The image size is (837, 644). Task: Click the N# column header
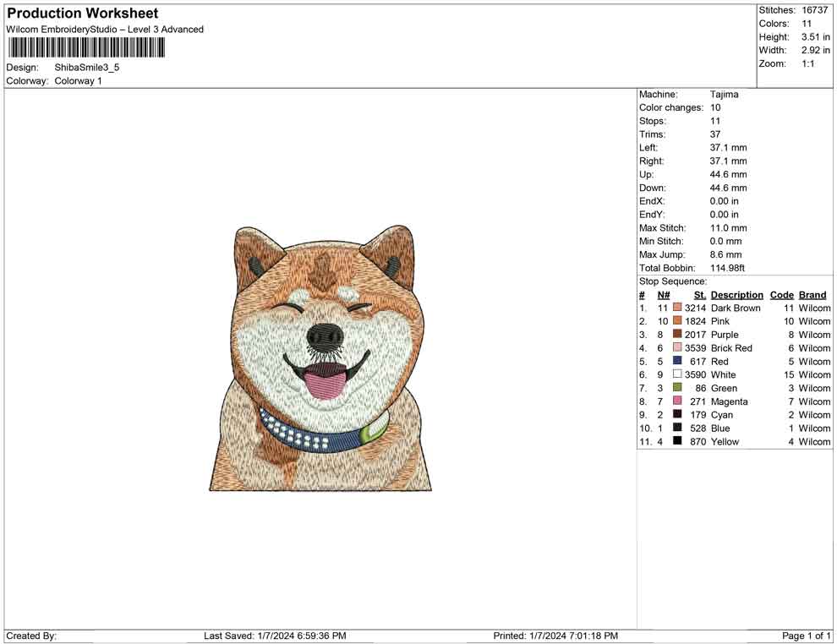pos(664,295)
